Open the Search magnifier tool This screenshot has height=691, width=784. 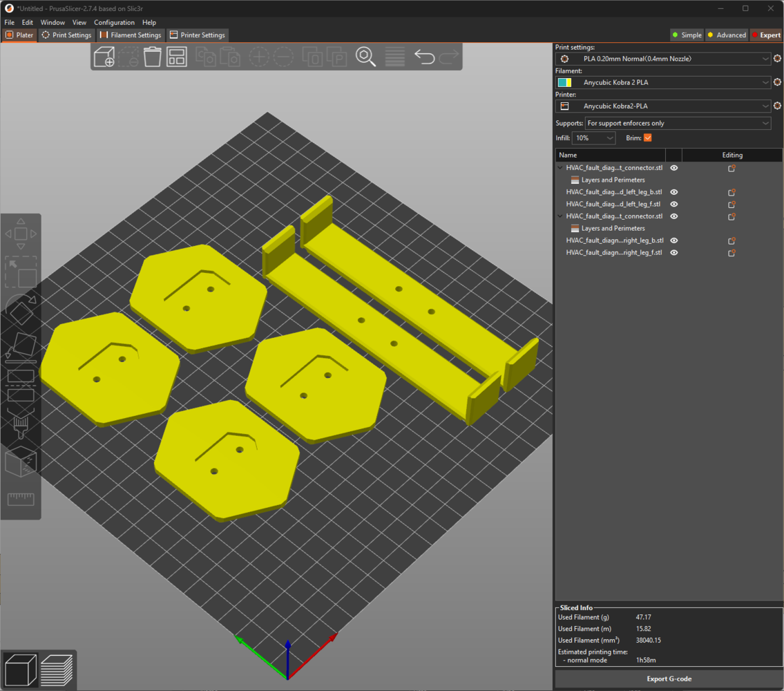click(x=365, y=57)
